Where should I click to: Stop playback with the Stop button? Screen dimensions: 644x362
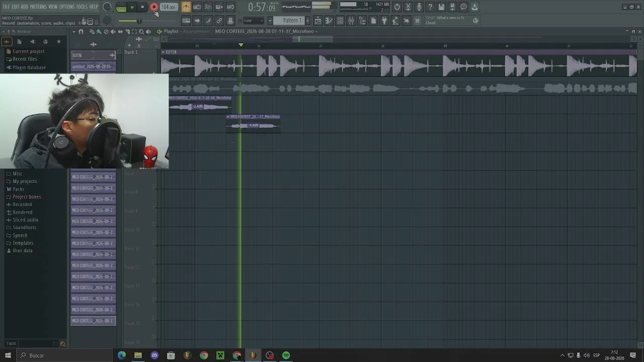(x=143, y=7)
